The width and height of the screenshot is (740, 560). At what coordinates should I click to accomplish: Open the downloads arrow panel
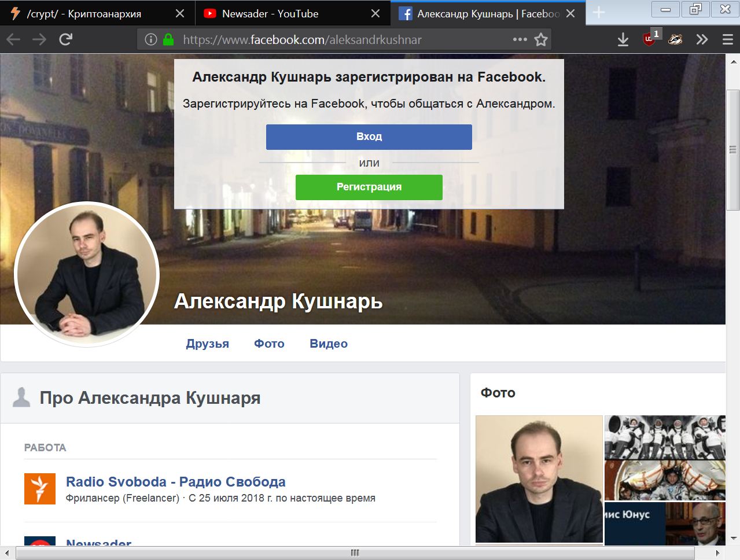[623, 39]
